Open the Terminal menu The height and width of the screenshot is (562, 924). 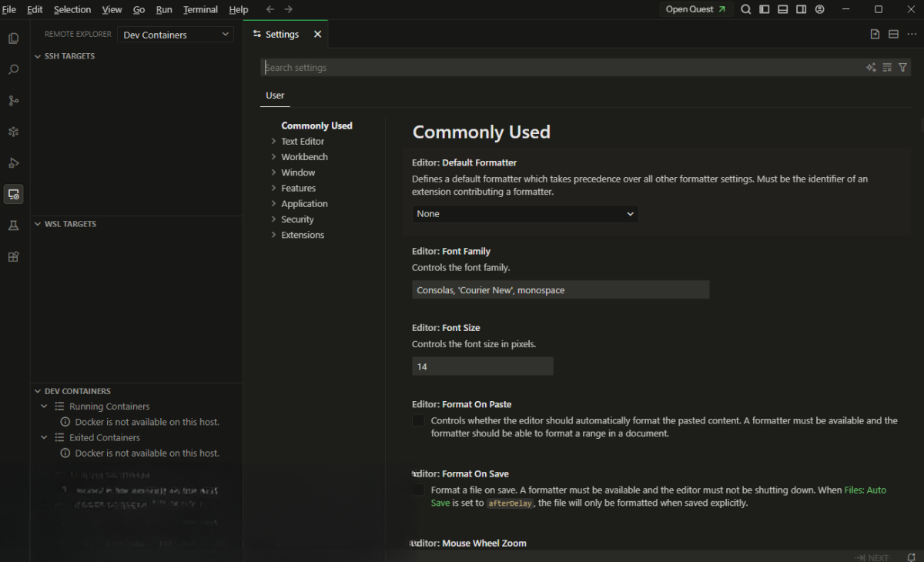200,9
